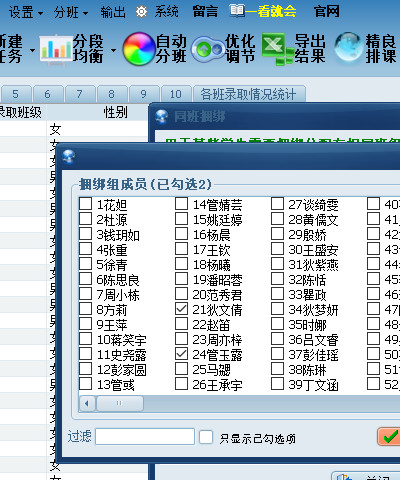Click the 性别 column header
The width and height of the screenshot is (400, 480).
[115, 112]
